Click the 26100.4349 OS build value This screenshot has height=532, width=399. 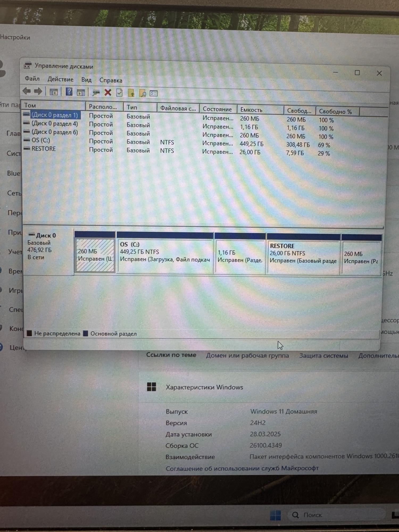click(266, 445)
